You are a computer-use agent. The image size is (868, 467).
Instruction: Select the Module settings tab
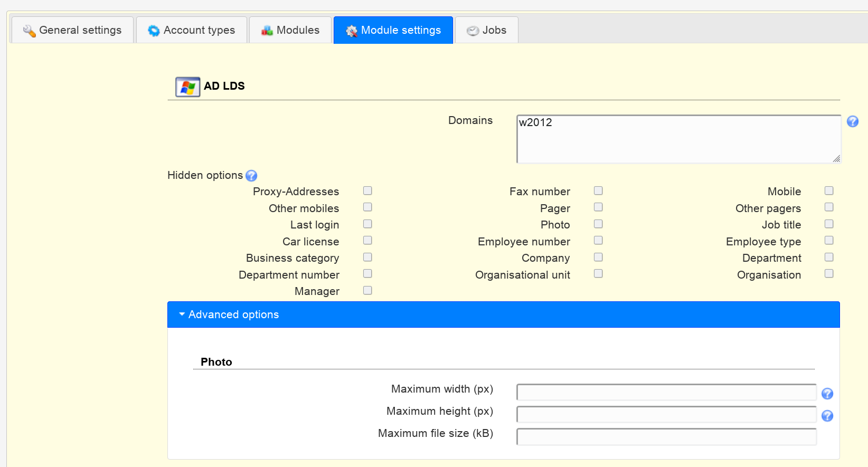[393, 30]
